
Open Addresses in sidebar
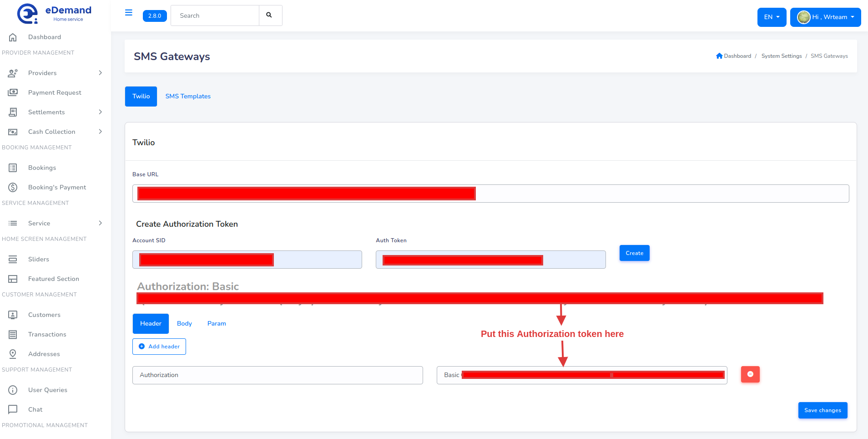(44, 354)
